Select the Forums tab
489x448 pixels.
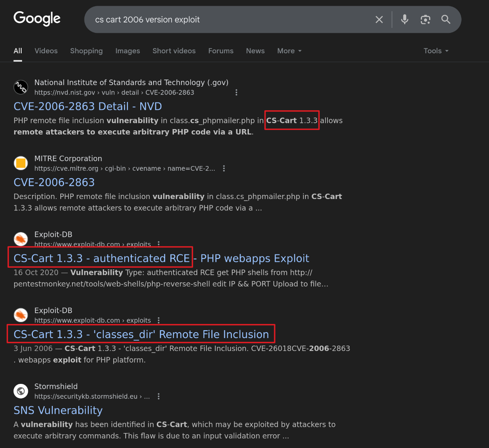coord(221,51)
